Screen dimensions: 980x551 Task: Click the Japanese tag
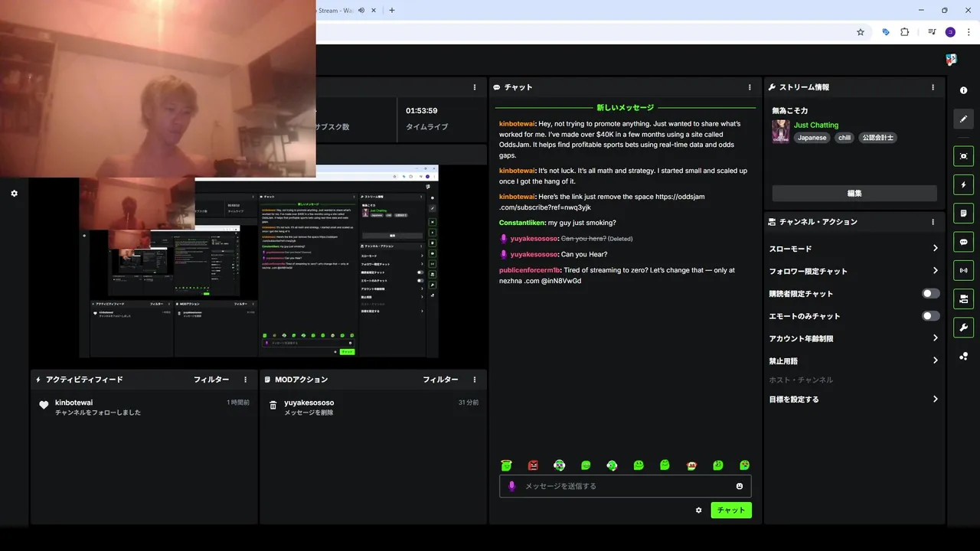click(812, 138)
